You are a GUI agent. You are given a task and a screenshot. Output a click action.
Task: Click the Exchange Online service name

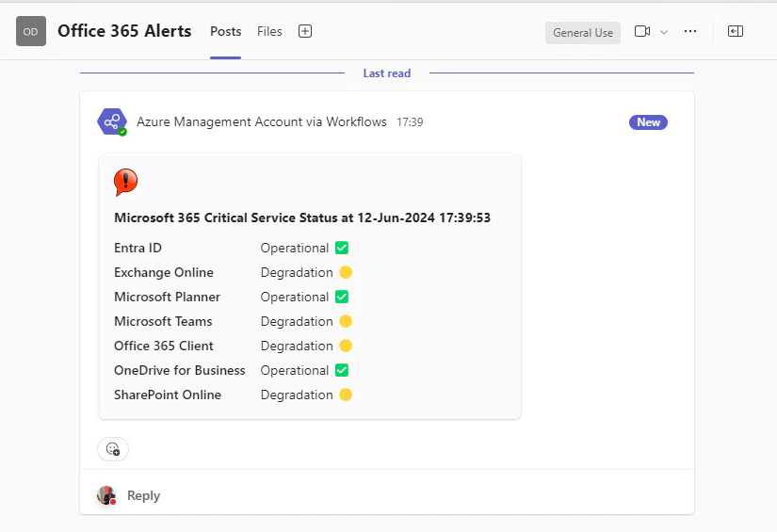[164, 272]
